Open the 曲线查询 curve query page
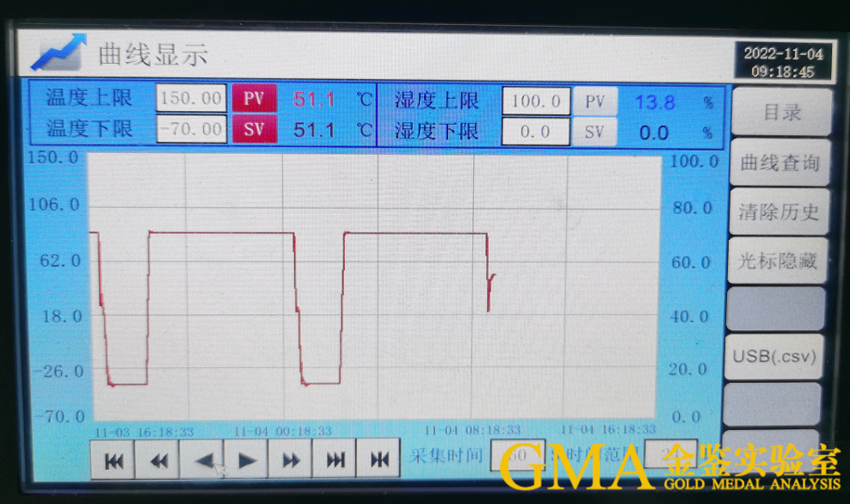850x504 pixels. point(779,163)
